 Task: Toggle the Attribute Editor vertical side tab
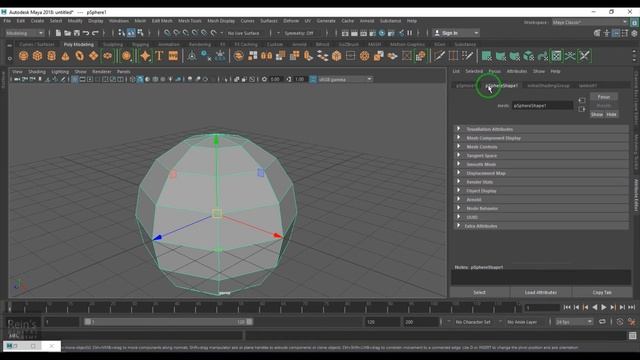(x=636, y=195)
